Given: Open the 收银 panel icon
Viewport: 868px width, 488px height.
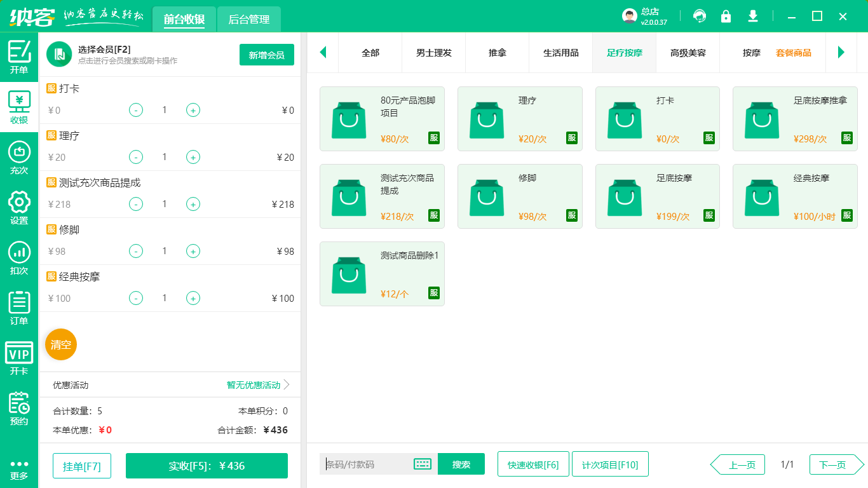Looking at the screenshot, I should click(19, 105).
